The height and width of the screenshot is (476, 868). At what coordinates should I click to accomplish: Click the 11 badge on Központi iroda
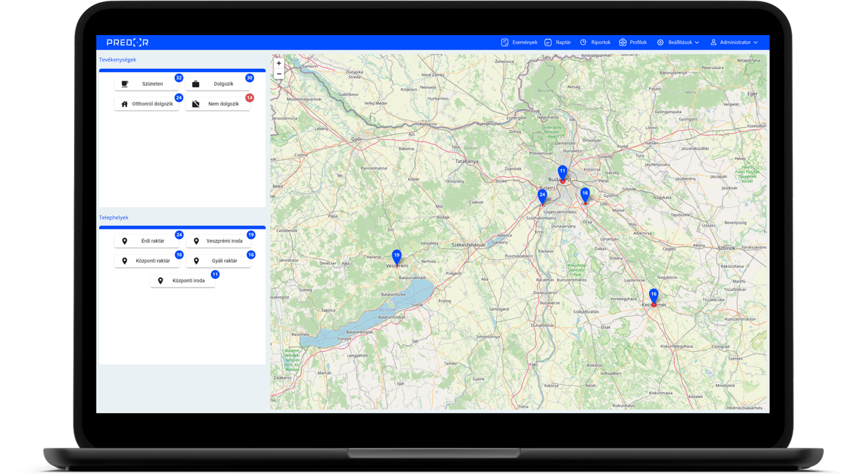pyautogui.click(x=215, y=274)
